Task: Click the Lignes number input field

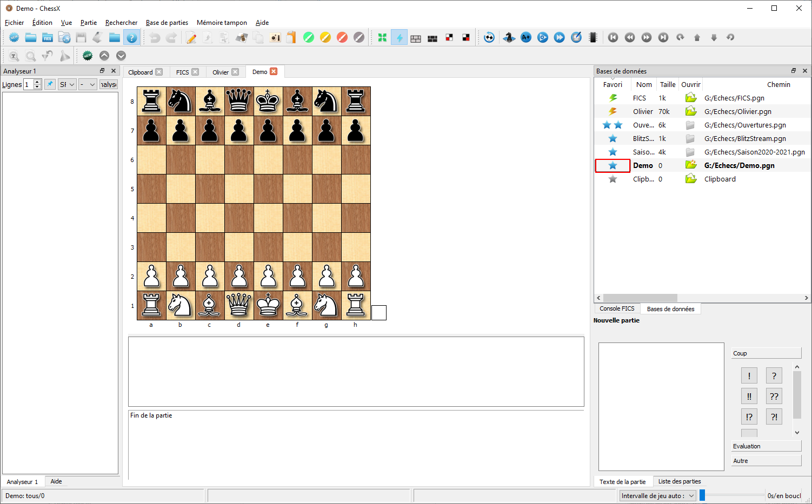Action: point(28,84)
